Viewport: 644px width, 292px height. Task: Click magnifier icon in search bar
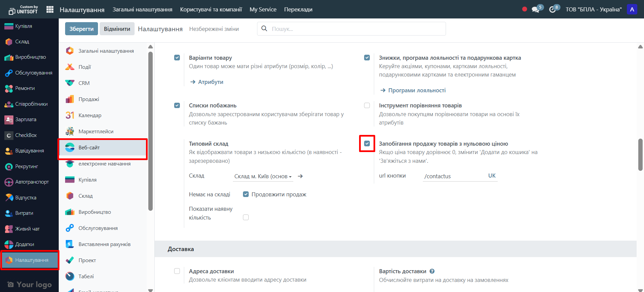pyautogui.click(x=264, y=29)
